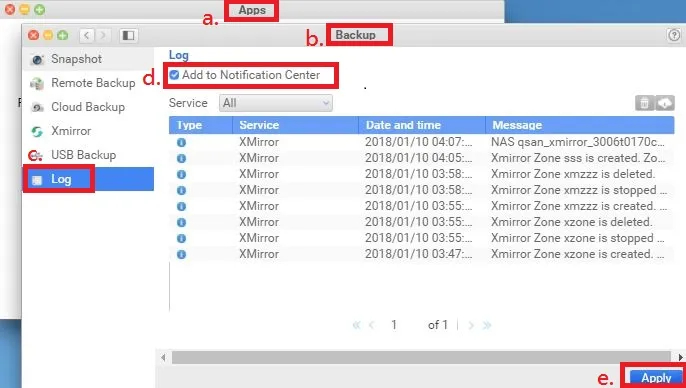Select 'Xmirror Zone xmzzz is deleted.' message

573,174
